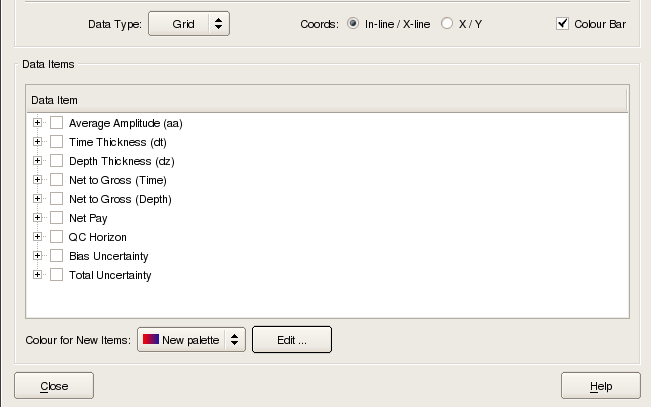
Task: Expand the Net Pay tree item
Action: tap(38, 218)
